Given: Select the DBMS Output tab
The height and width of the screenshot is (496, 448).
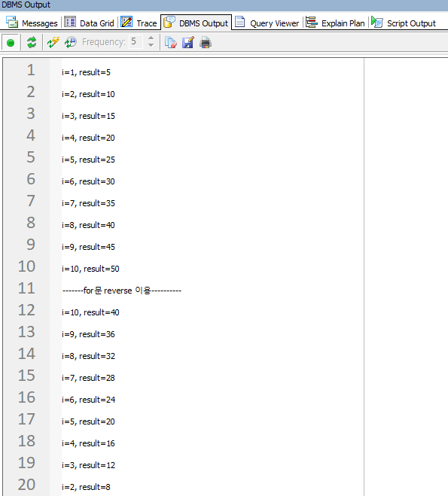Looking at the screenshot, I should click(x=196, y=23).
